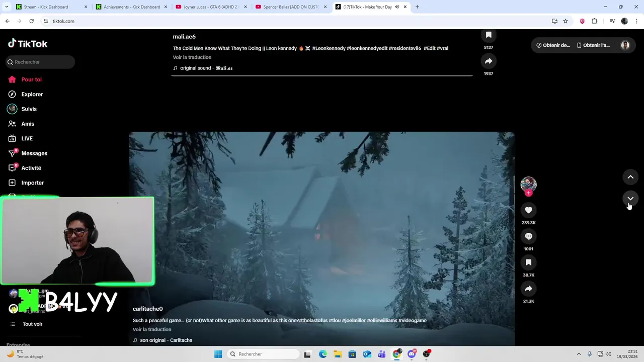Open a new browser tab
The width and height of the screenshot is (644, 362).
[417, 7]
